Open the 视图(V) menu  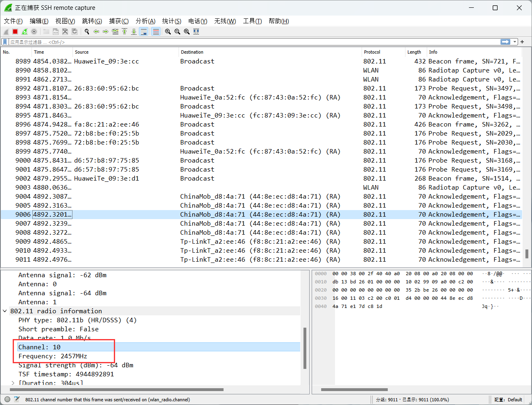point(65,21)
